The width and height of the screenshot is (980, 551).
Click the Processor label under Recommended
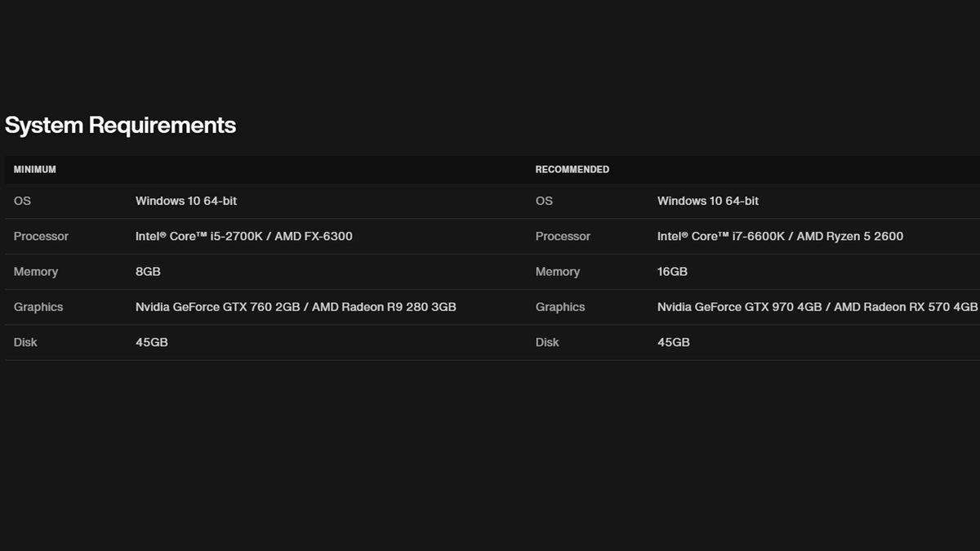pyautogui.click(x=563, y=237)
